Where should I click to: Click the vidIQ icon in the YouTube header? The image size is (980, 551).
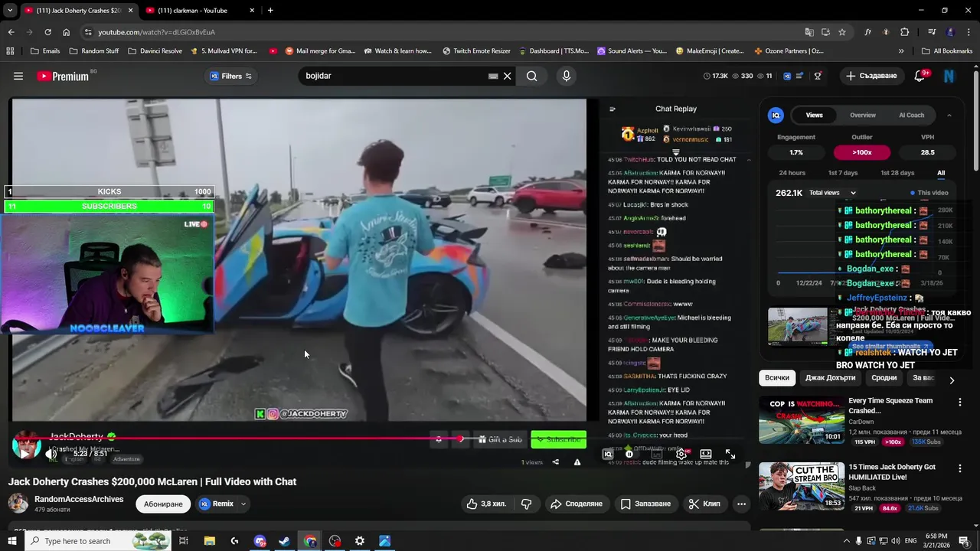tap(787, 76)
